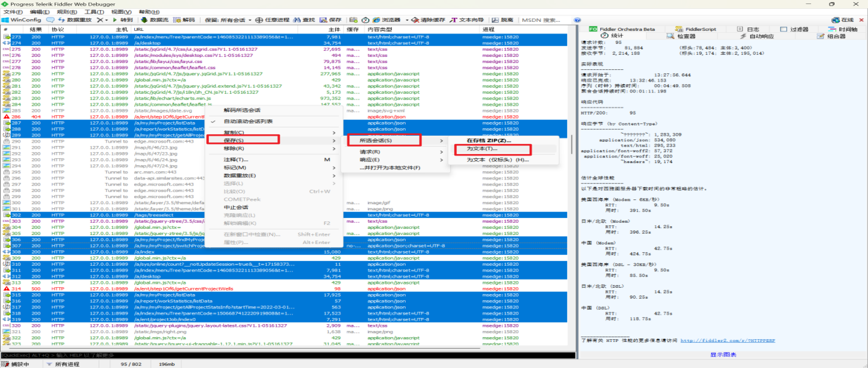
Task: Toggle the 解码 decode toolbar button
Action: [185, 20]
